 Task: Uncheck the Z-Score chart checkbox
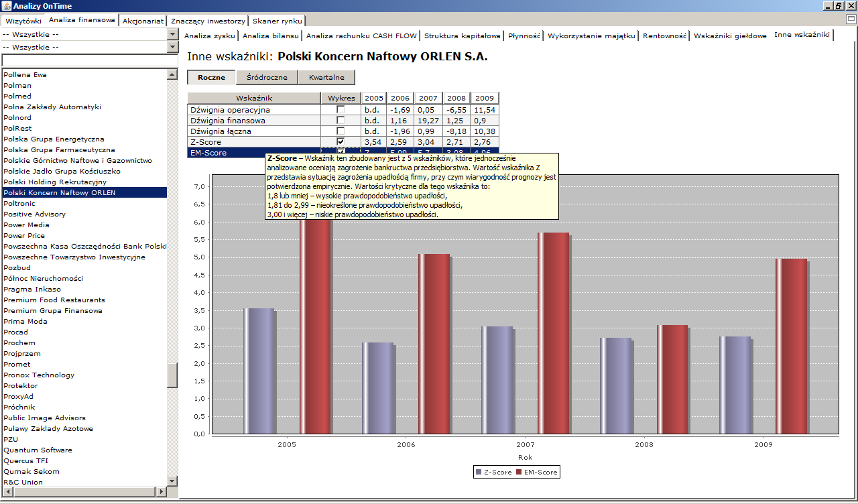point(341,142)
